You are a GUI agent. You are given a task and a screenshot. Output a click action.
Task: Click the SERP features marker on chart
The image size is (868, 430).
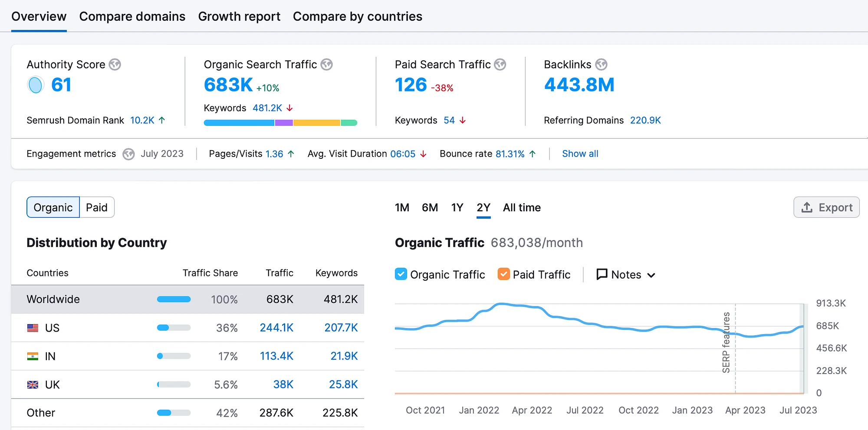pyautogui.click(x=726, y=342)
